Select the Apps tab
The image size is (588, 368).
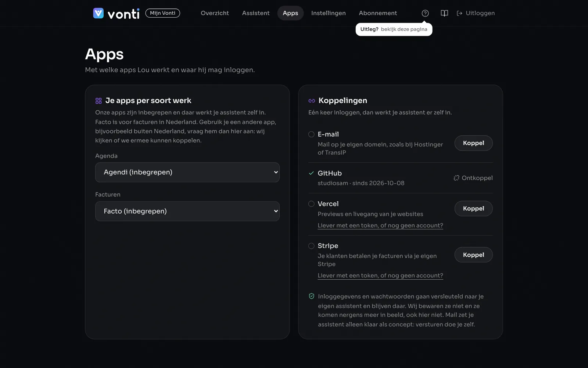point(290,13)
